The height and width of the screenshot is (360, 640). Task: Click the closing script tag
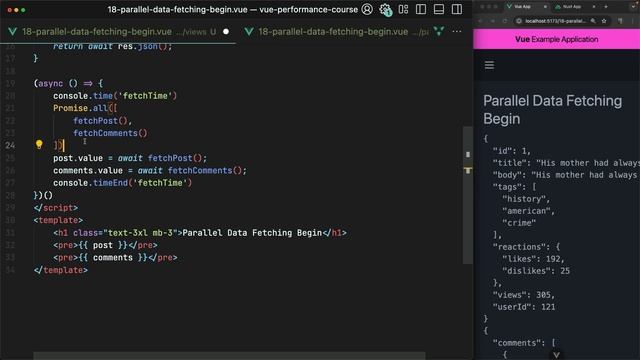point(56,208)
